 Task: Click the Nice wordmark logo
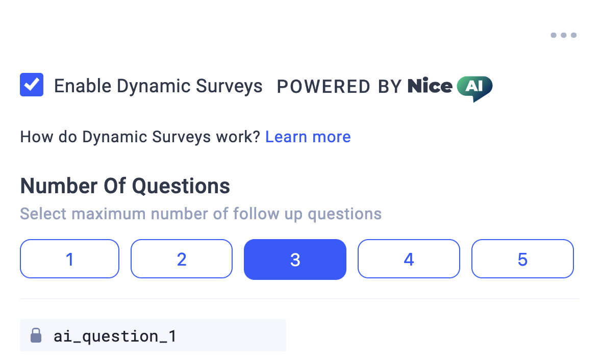[x=430, y=86]
